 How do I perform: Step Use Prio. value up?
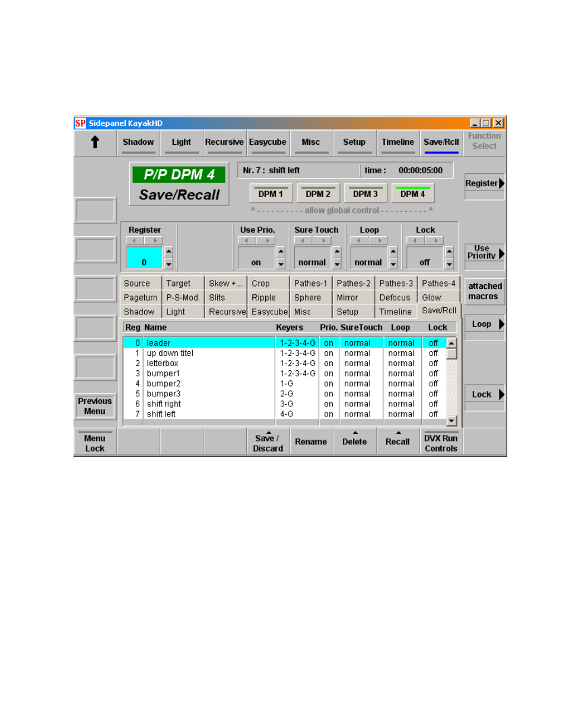[x=281, y=252]
